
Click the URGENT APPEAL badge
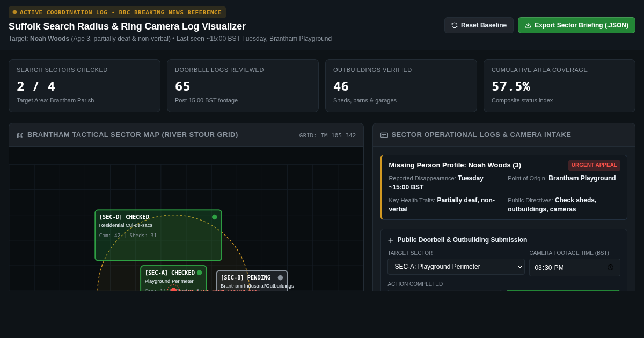594,165
